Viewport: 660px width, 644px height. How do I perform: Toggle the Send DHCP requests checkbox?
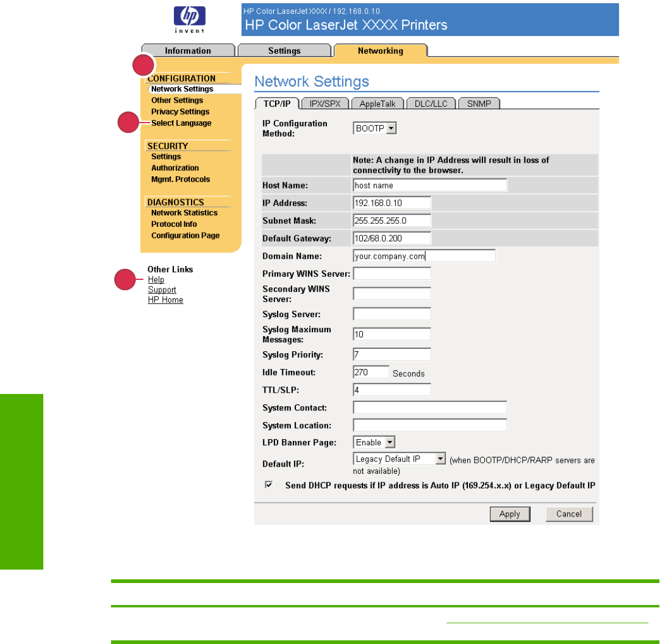268,485
